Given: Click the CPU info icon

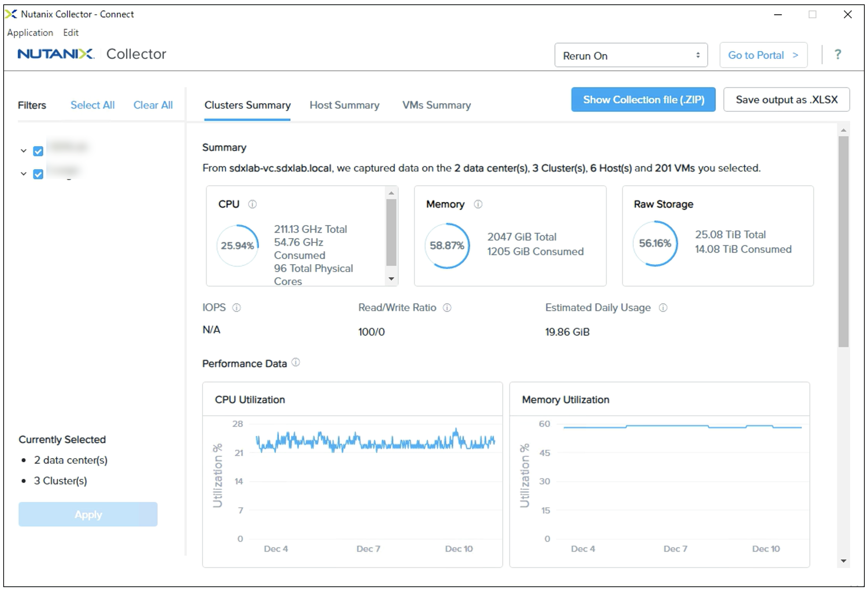Looking at the screenshot, I should click(253, 204).
